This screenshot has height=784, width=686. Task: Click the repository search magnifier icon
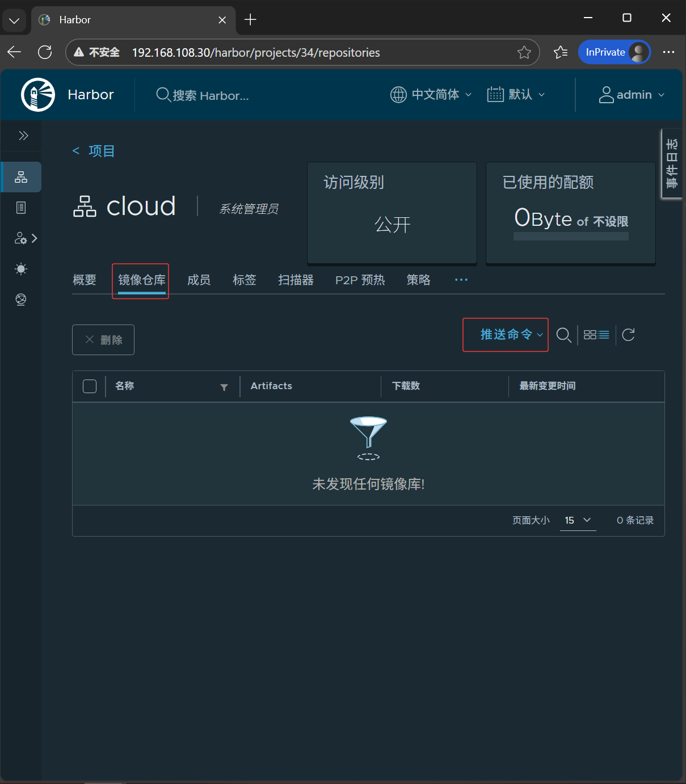563,335
